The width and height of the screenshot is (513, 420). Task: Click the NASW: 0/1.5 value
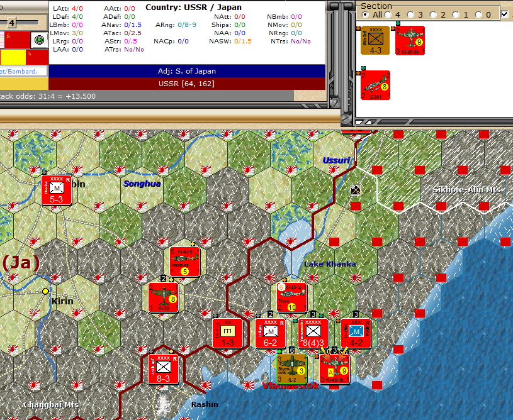pyautogui.click(x=243, y=41)
